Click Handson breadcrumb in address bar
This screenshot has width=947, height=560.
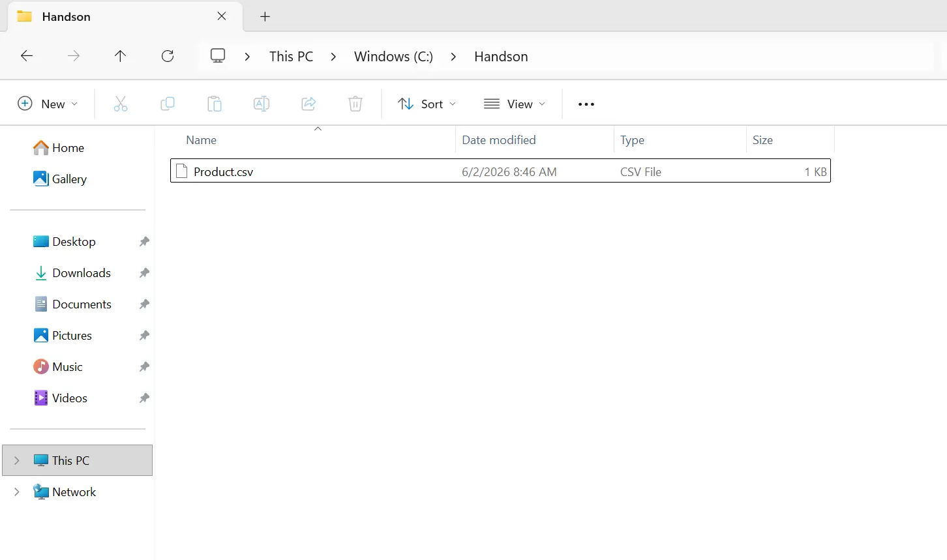point(501,57)
